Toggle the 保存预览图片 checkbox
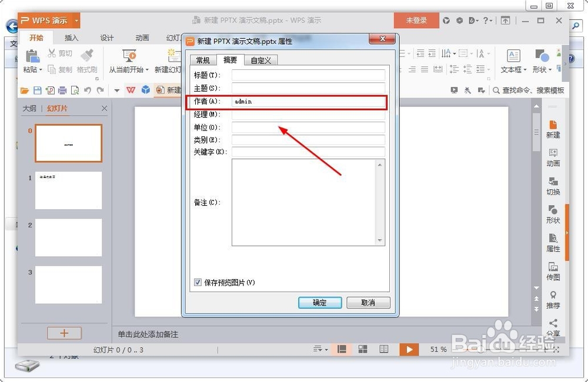The width and height of the screenshot is (588, 382). click(198, 283)
